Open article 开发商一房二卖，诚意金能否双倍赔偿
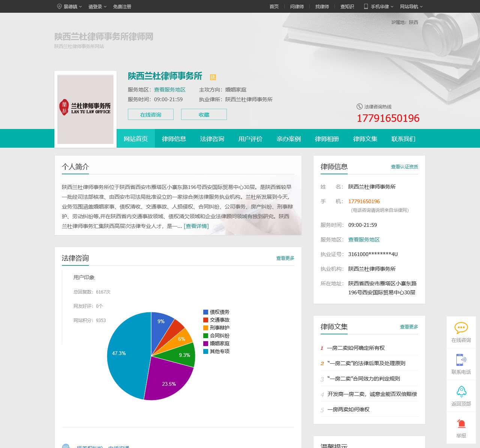The width and height of the screenshot is (480, 448). tap(372, 394)
